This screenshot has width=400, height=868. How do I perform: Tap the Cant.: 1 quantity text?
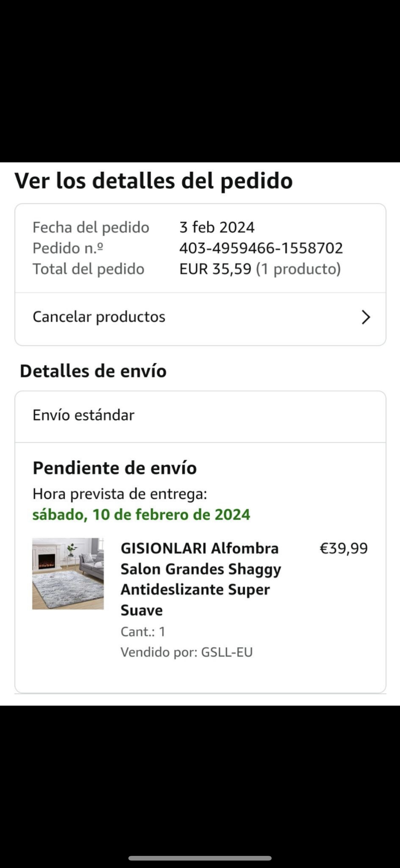pyautogui.click(x=143, y=631)
